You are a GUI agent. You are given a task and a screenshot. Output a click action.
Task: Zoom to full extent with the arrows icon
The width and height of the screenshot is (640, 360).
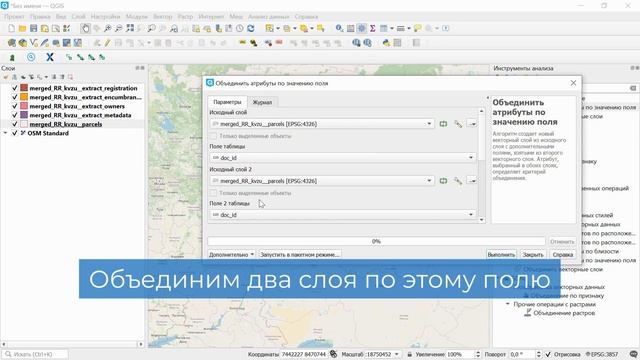[x=130, y=29]
